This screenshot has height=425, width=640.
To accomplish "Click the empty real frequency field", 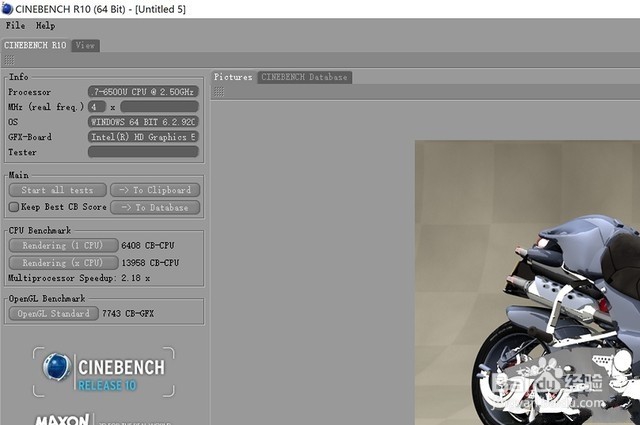I will pyautogui.click(x=160, y=107).
